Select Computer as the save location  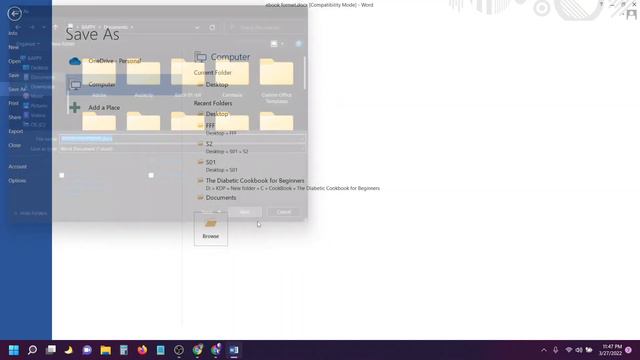[x=124, y=84]
